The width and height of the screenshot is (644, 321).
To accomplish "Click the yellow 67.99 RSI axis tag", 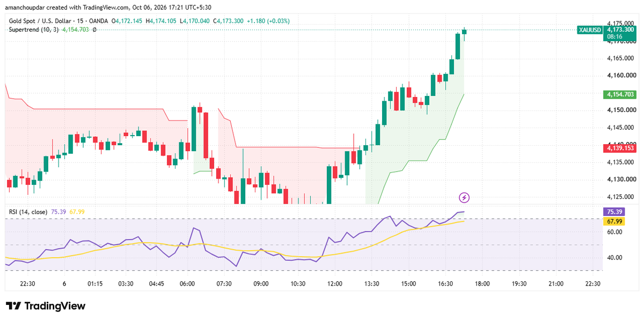I will coord(614,221).
